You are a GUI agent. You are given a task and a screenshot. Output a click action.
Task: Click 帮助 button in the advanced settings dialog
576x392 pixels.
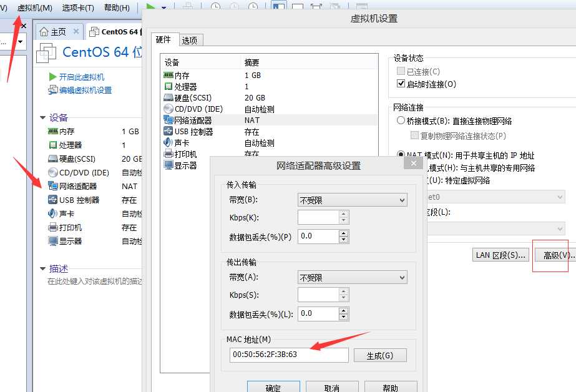point(390,387)
